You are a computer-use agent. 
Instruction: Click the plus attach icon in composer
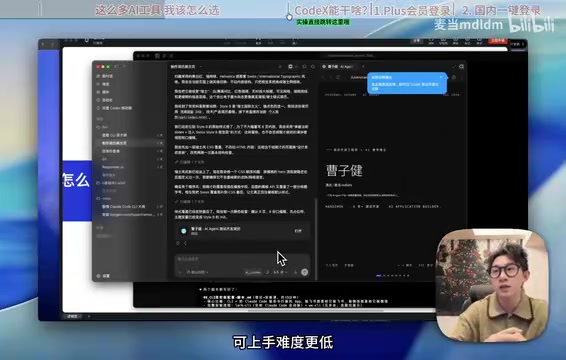(180, 272)
